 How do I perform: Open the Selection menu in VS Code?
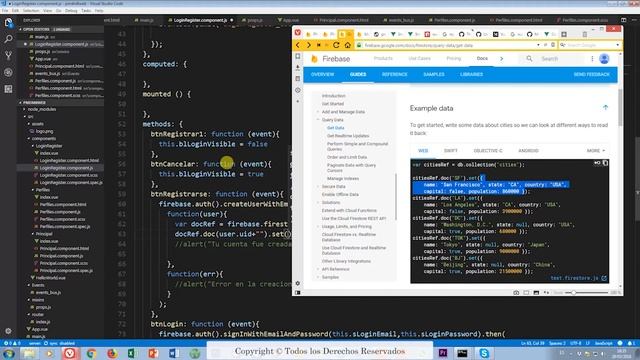pyautogui.click(x=31, y=11)
